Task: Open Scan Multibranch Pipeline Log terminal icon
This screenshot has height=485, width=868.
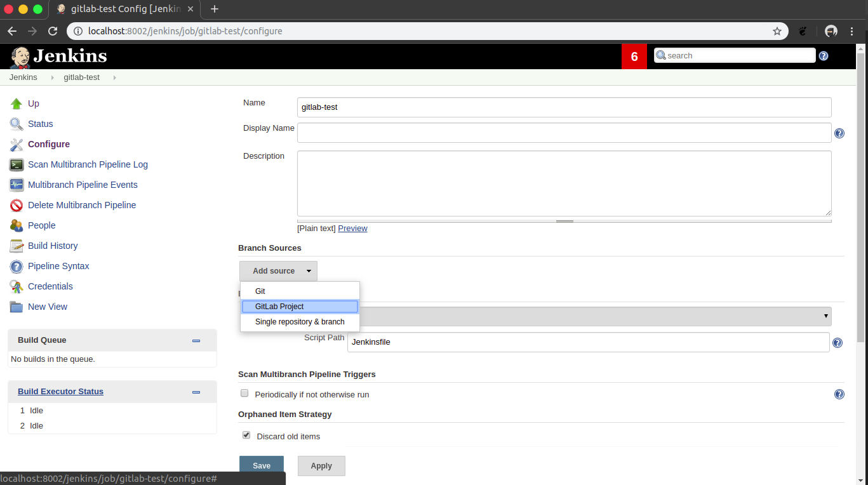Action: 17,164
